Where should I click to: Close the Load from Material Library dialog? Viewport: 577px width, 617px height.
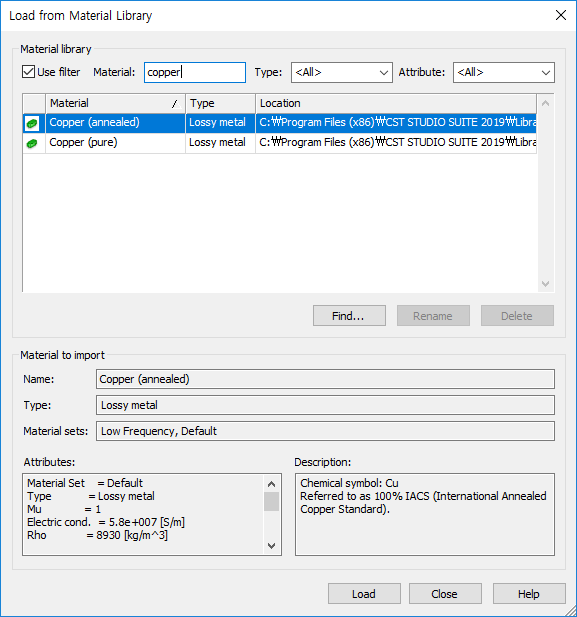tap(560, 15)
